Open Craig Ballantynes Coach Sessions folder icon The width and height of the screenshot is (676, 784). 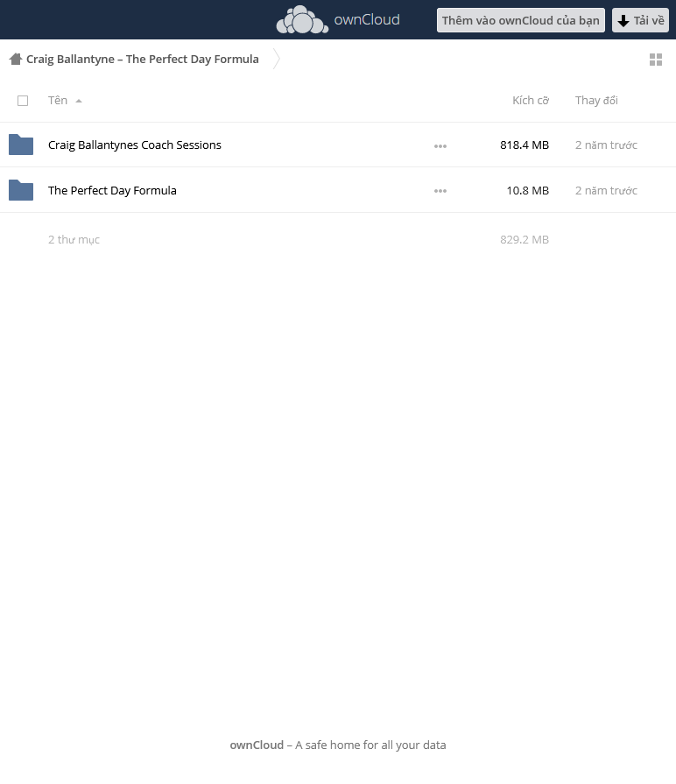pos(21,145)
